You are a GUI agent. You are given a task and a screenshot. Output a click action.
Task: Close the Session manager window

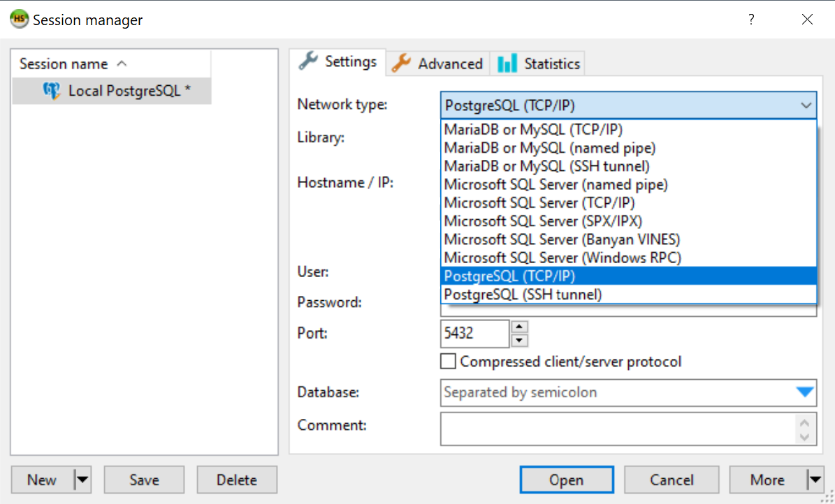807,20
